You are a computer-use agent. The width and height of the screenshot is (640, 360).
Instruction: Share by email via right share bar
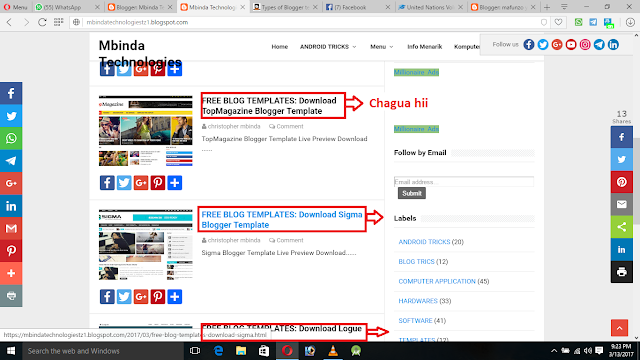(622, 204)
